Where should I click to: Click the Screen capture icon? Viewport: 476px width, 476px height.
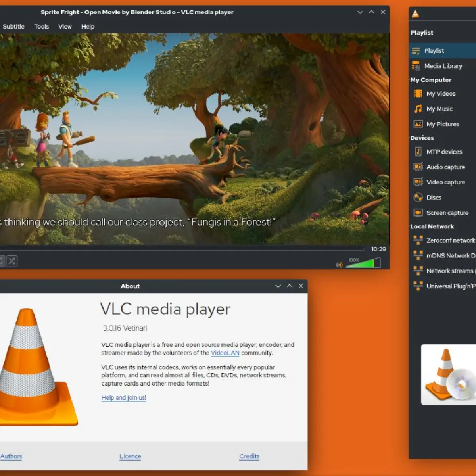[418, 213]
